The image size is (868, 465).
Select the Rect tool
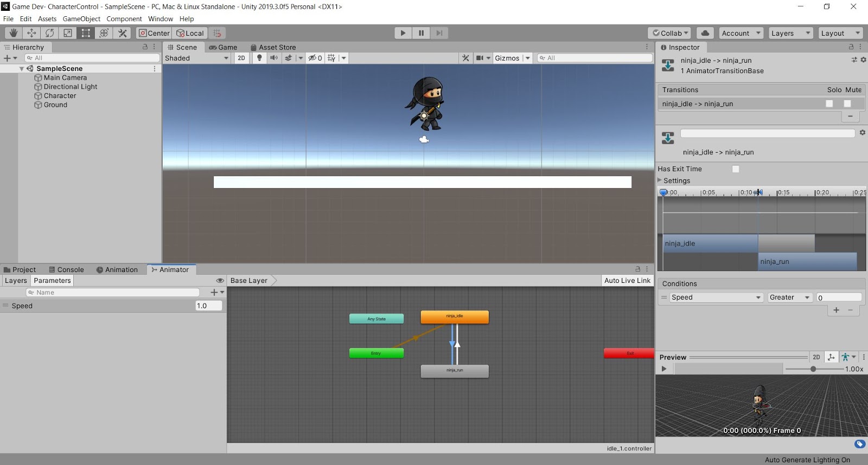pos(86,33)
